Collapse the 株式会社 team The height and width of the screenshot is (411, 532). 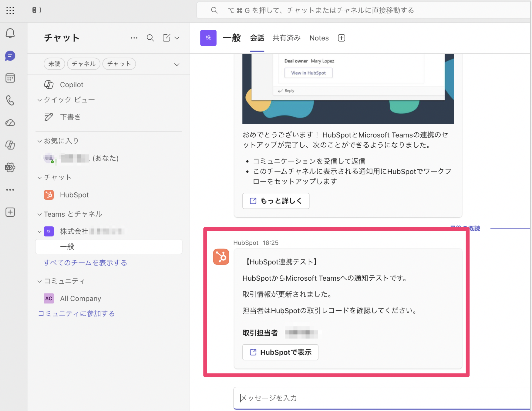pos(39,232)
